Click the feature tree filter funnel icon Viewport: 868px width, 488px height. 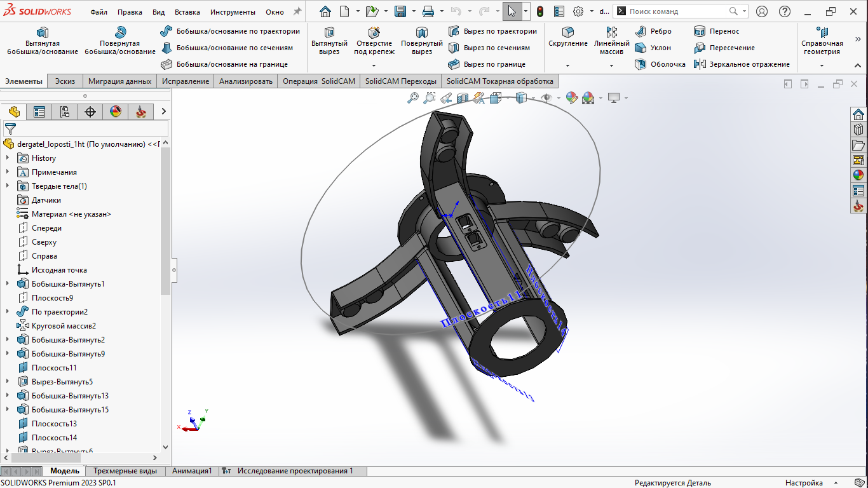pyautogui.click(x=10, y=129)
